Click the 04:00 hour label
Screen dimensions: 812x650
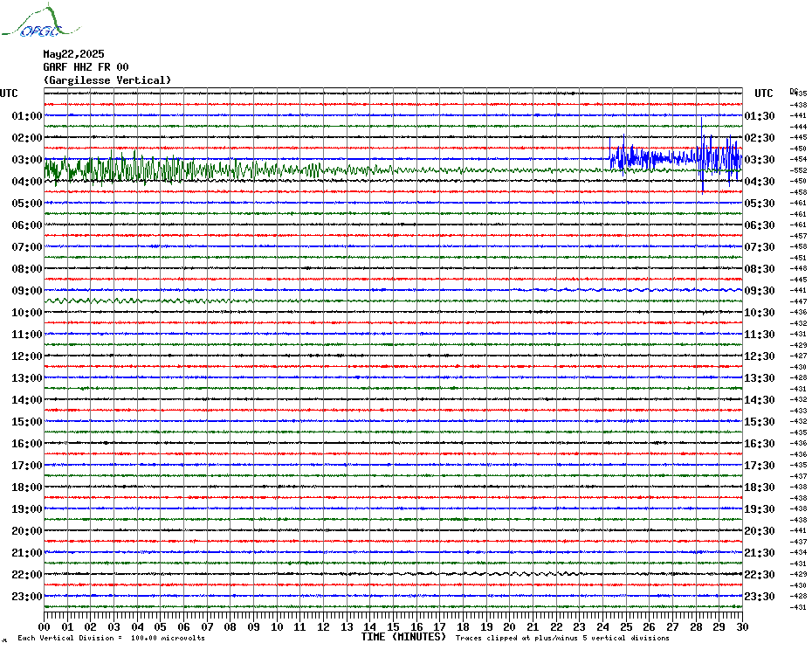click(27, 182)
